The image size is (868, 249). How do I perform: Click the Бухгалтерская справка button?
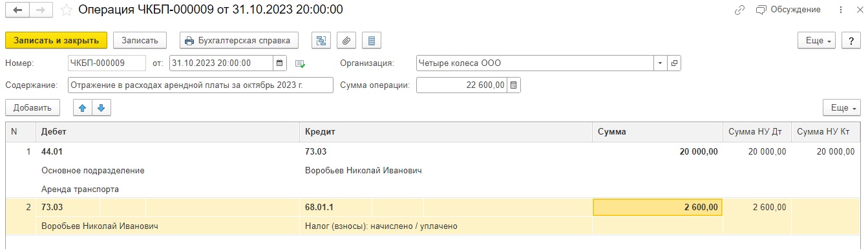tap(238, 40)
